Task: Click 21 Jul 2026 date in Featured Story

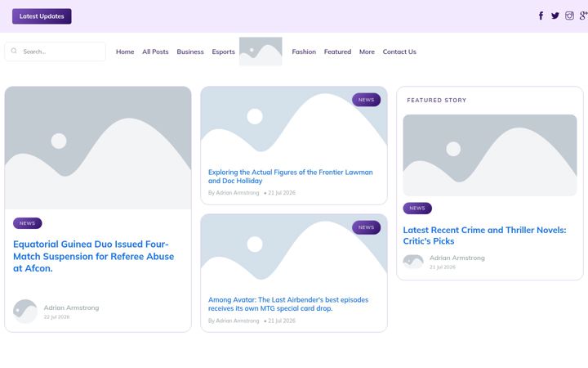Action: 443,267
